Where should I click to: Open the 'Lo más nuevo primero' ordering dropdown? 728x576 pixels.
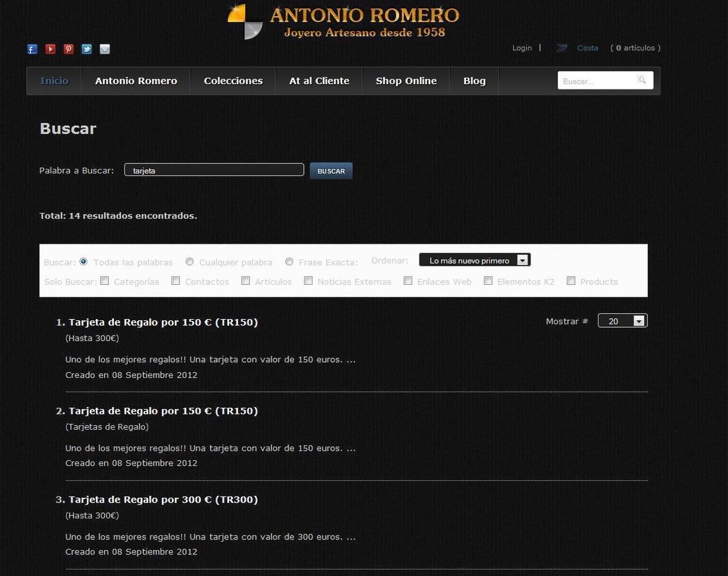[475, 260]
